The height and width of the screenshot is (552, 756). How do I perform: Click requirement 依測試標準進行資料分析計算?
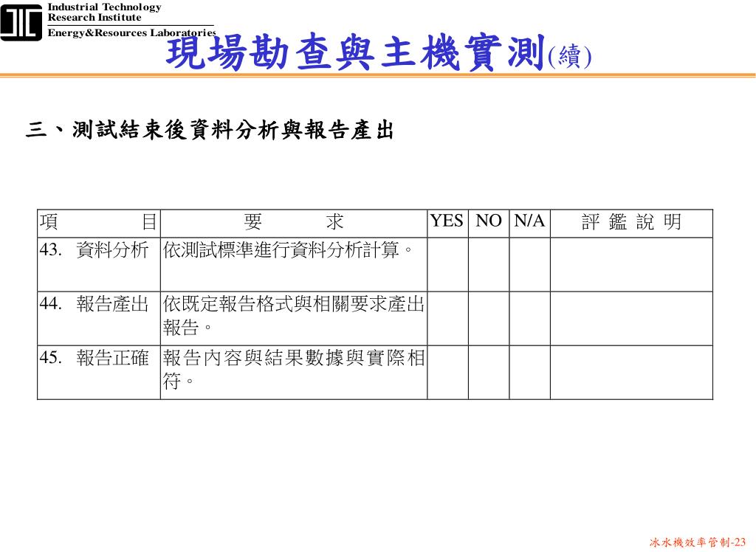[289, 249]
